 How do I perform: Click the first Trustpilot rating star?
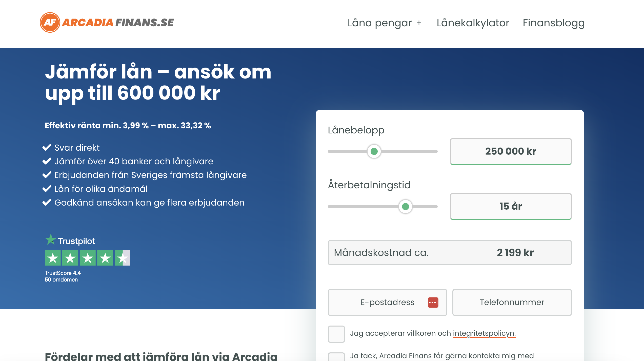(53, 258)
